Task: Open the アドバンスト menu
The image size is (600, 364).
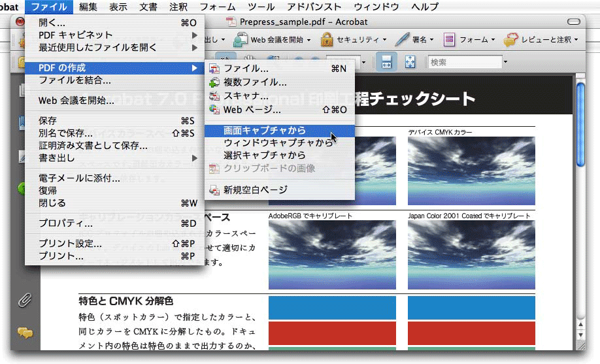Action: (314, 7)
